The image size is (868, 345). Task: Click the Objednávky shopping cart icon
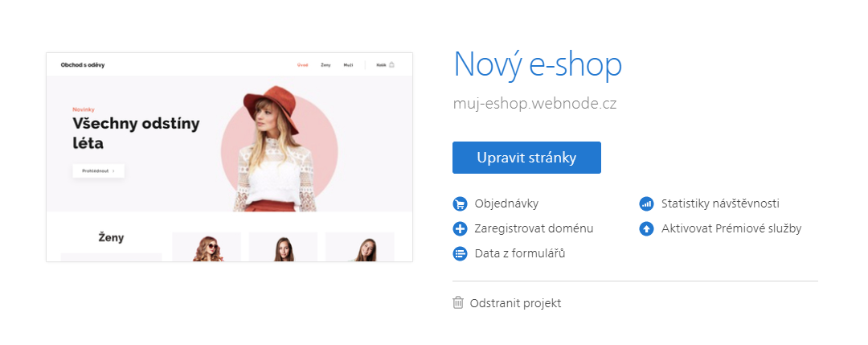(x=460, y=203)
